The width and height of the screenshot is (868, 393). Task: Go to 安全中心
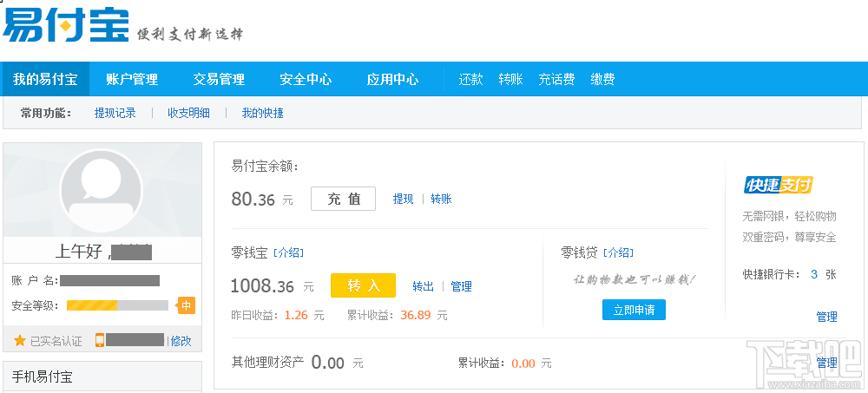pyautogui.click(x=306, y=79)
